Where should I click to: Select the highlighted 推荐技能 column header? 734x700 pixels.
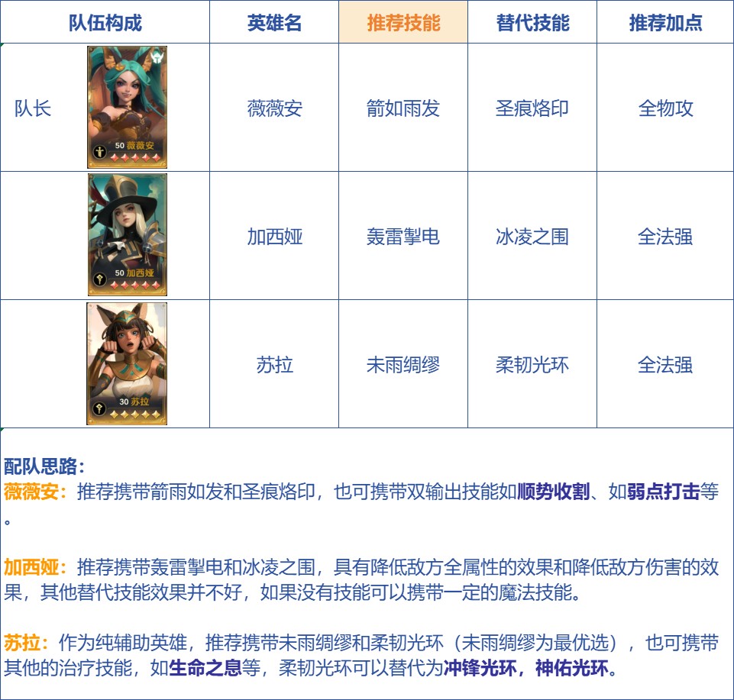coord(403,22)
